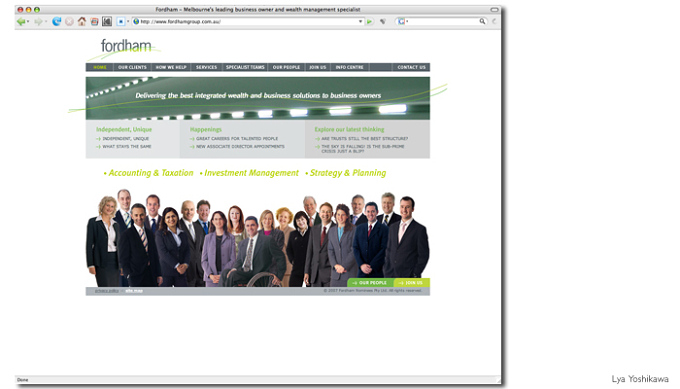Select the HOME navigation tab
680x389 pixels.
coord(100,67)
